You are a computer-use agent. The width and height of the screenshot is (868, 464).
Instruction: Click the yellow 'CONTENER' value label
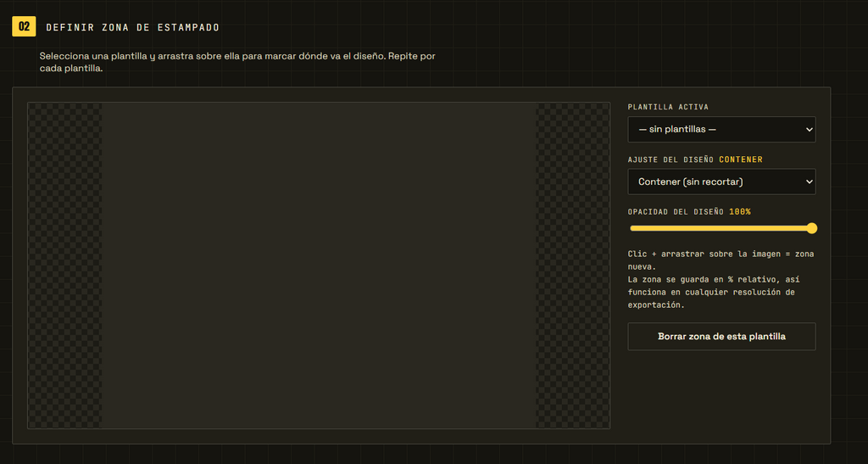pos(741,159)
